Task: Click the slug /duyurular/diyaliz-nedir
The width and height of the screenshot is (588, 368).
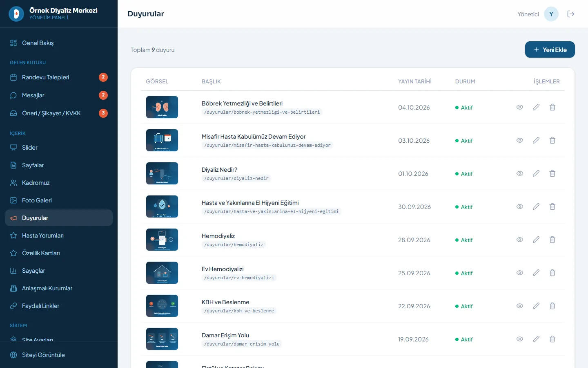Action: pos(236,178)
